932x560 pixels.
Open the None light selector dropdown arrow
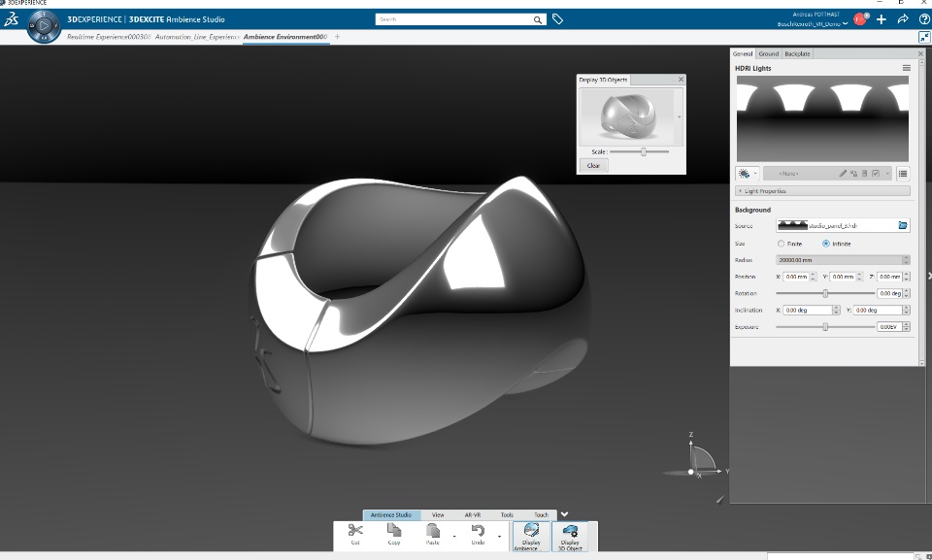click(887, 174)
